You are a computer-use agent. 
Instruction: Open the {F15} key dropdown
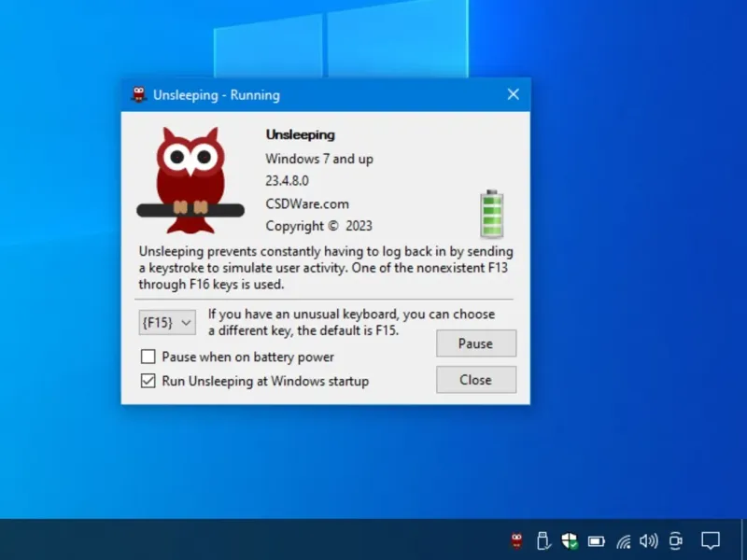pos(167,322)
